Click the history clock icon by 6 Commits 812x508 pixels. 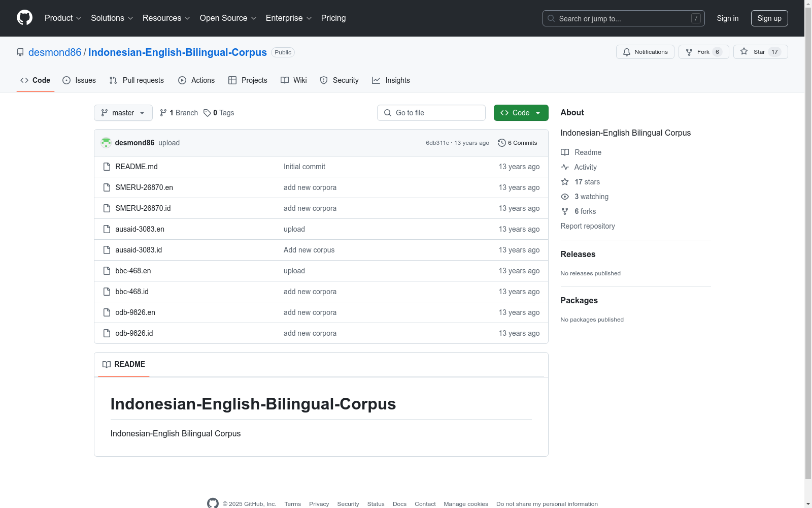tap(502, 143)
